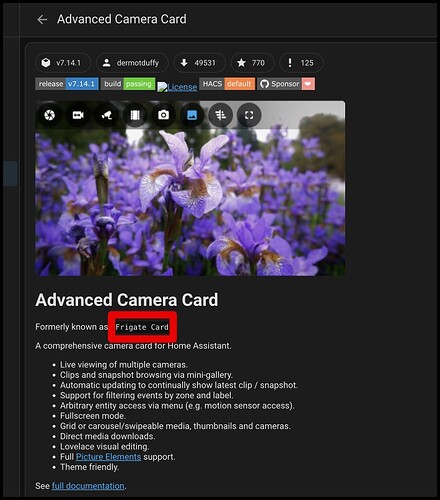Select the snapshots camera icon
This screenshot has height=500, width=440.
pos(163,115)
